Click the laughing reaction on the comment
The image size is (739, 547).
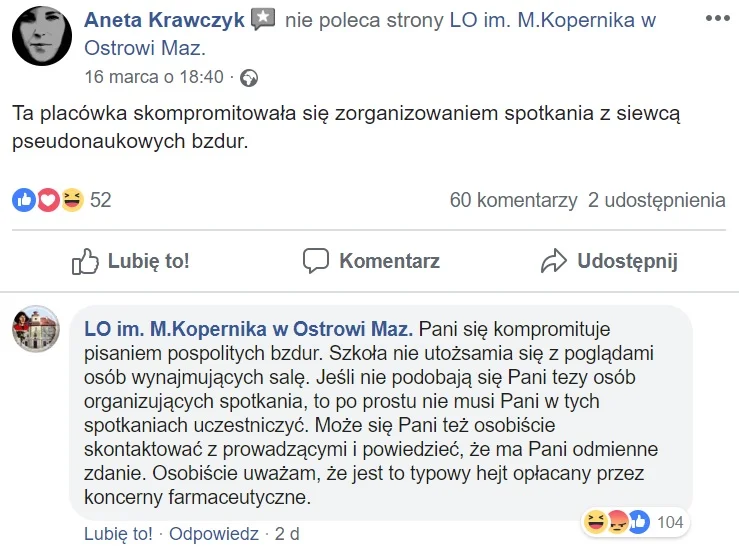coord(595,522)
